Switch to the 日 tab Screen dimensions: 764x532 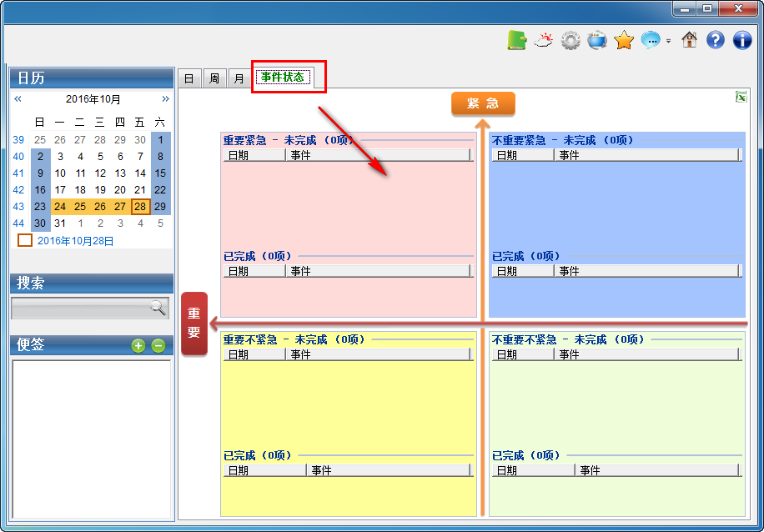click(189, 79)
